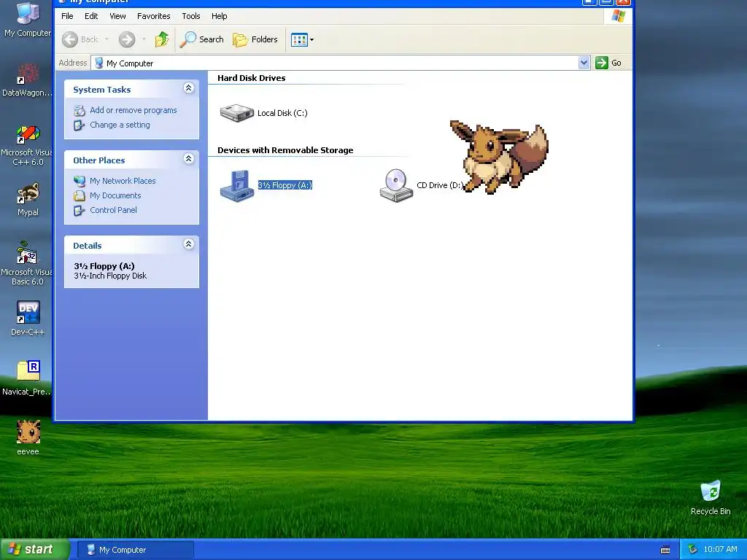Select the Recycle Bin icon
747x560 pixels.
click(711, 497)
